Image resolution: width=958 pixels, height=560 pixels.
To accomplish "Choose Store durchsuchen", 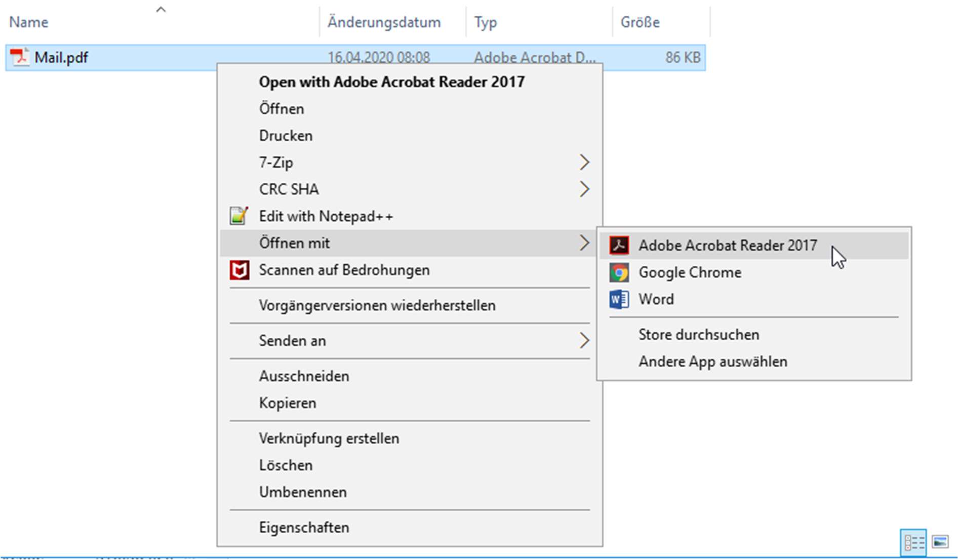I will [754, 335].
